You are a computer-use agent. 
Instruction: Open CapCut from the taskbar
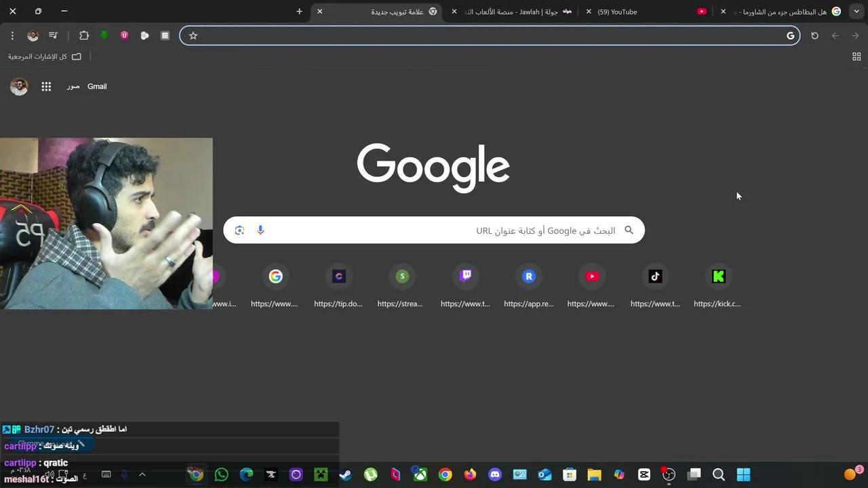coord(644,474)
